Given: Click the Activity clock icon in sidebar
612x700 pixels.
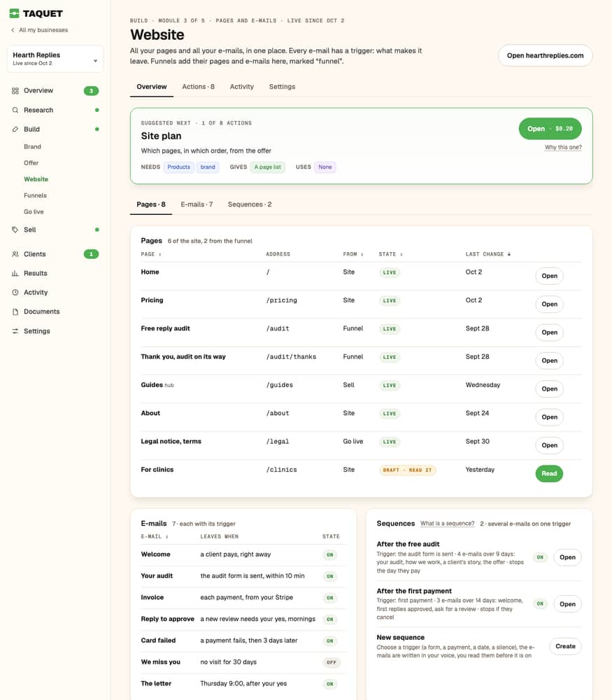Looking at the screenshot, I should pyautogui.click(x=15, y=293).
